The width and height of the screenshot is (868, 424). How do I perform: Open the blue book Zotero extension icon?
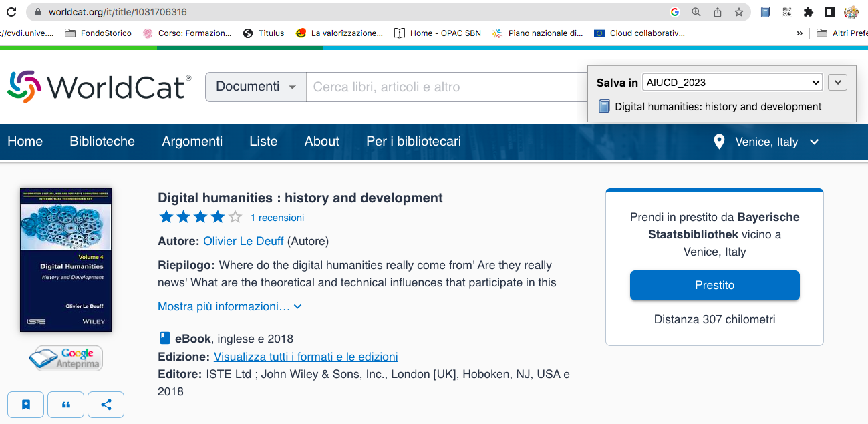766,12
